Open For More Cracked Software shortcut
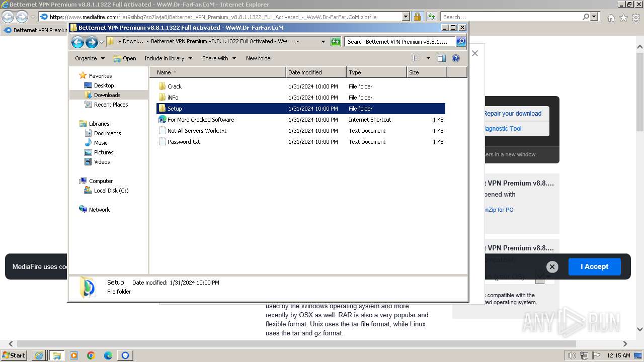 point(201,120)
